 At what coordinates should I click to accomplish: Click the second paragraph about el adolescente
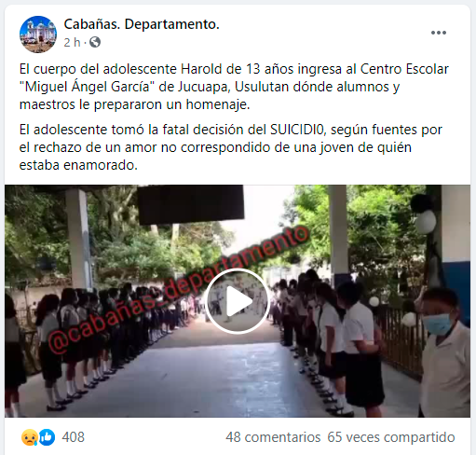pos(230,147)
